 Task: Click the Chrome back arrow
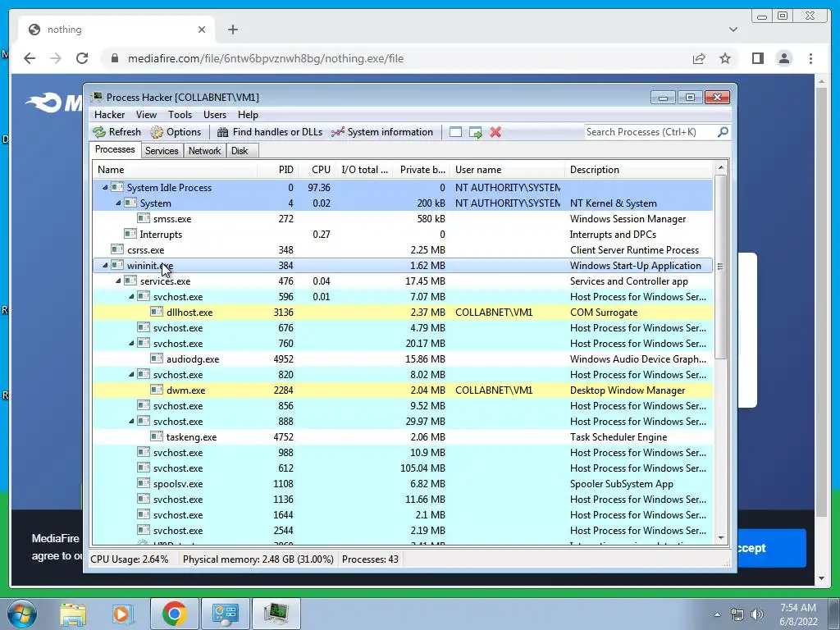click(x=30, y=58)
